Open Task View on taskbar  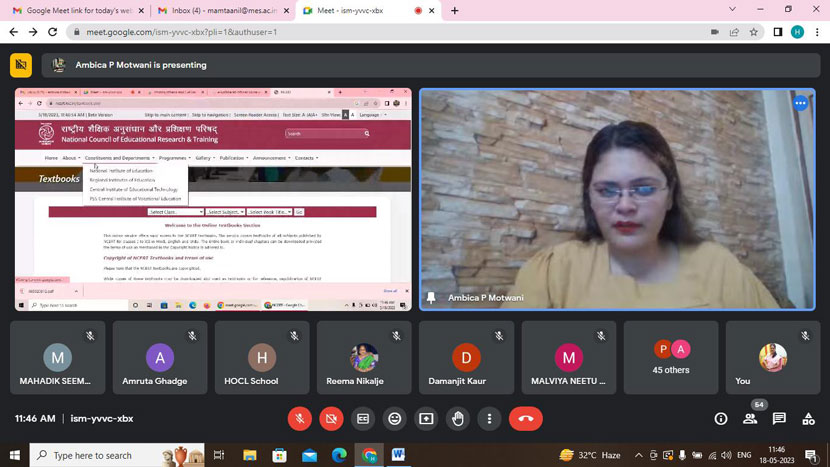click(219, 455)
